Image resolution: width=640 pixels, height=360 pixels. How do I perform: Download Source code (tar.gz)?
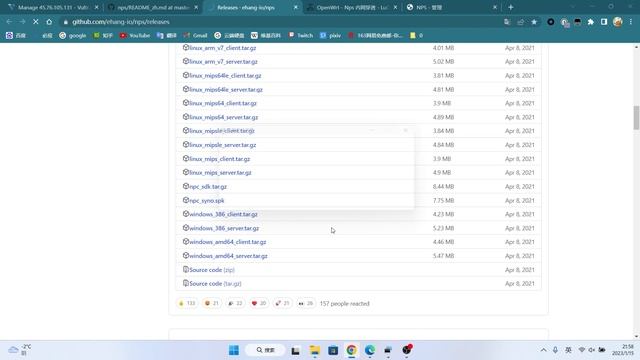click(215, 284)
